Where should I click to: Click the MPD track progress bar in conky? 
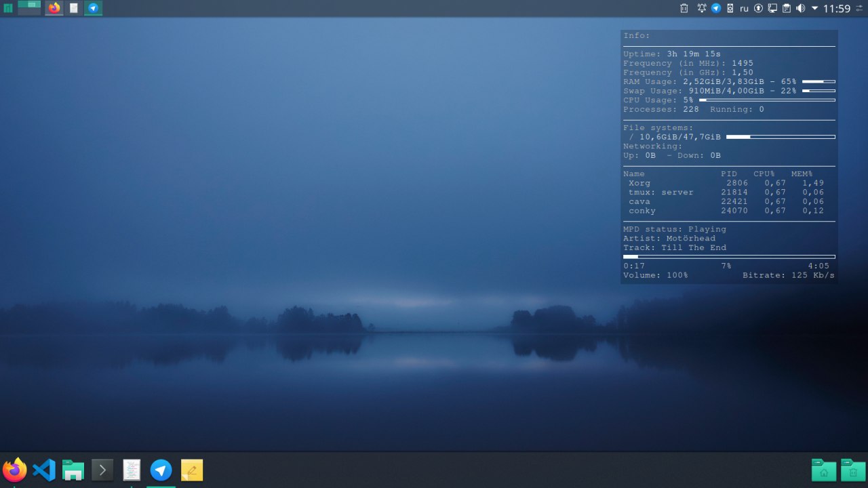click(729, 257)
